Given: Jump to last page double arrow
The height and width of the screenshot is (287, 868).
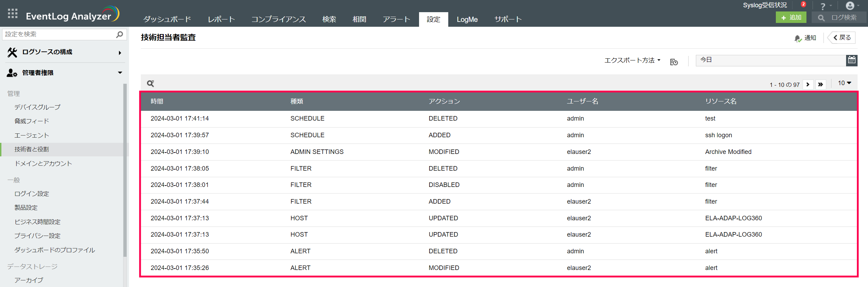Looking at the screenshot, I should click(820, 84).
